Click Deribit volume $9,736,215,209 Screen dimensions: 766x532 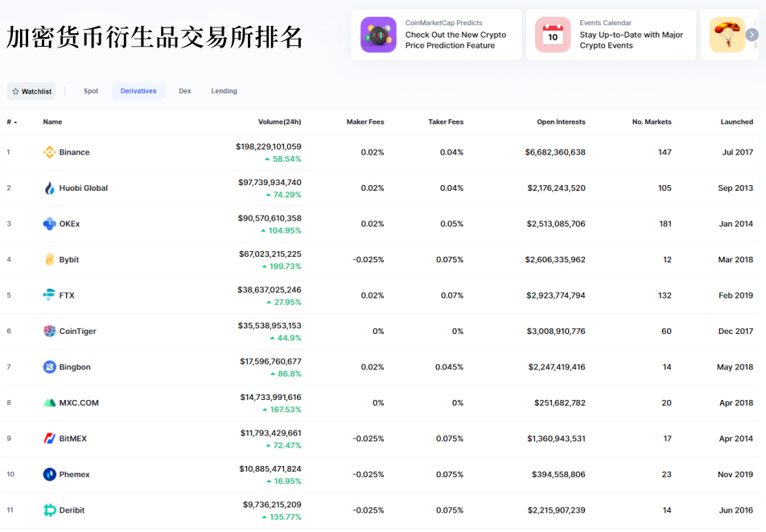[272, 505]
